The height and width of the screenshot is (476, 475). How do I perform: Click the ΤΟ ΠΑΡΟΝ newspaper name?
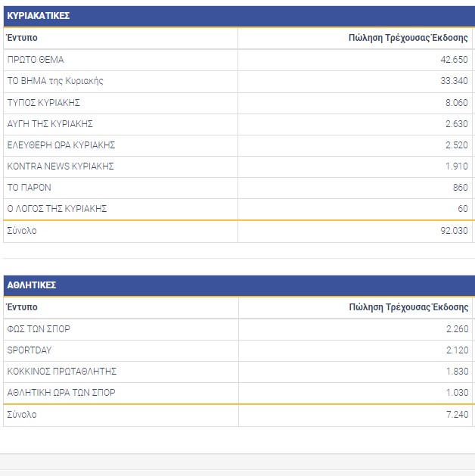tap(29, 187)
